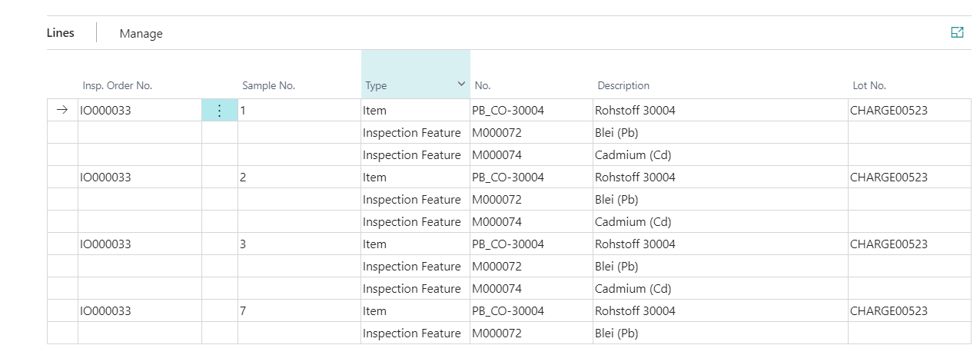This screenshot has width=980, height=355.
Task: Switch to the Lines tab
Action: pos(61,33)
